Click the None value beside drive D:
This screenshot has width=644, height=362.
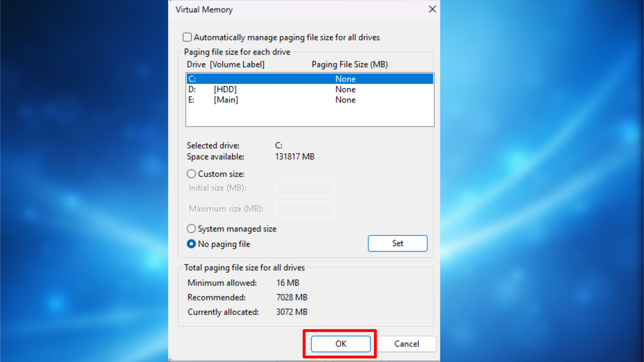pos(345,89)
